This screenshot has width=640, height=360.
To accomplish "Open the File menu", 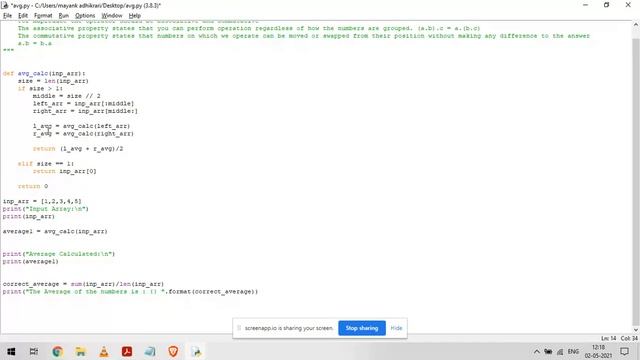I will (x=7, y=16).
